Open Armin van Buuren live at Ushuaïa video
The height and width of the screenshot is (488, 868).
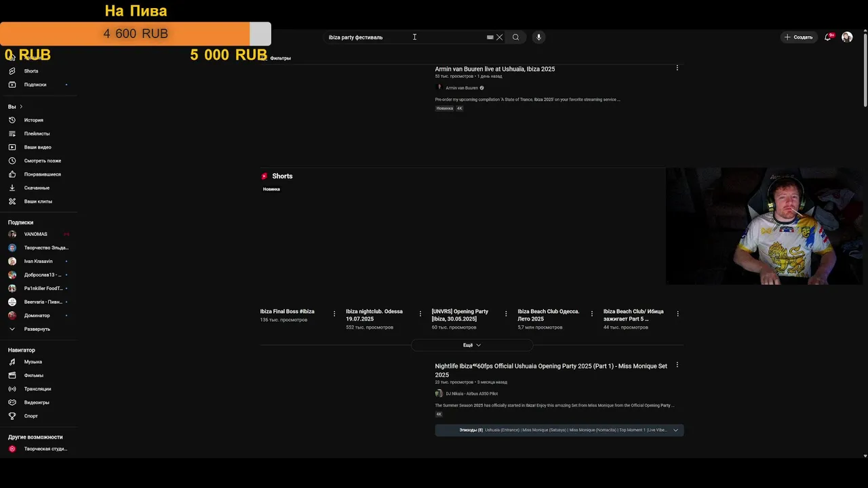click(495, 69)
